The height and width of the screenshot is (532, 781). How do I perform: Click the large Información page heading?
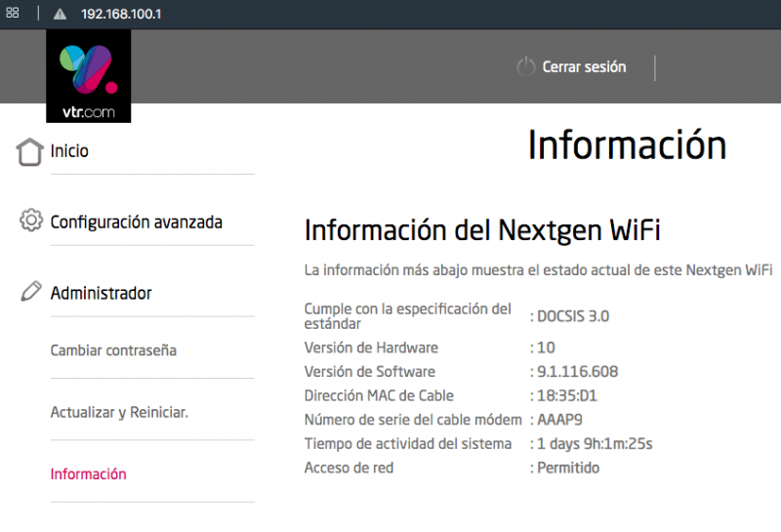(627, 145)
